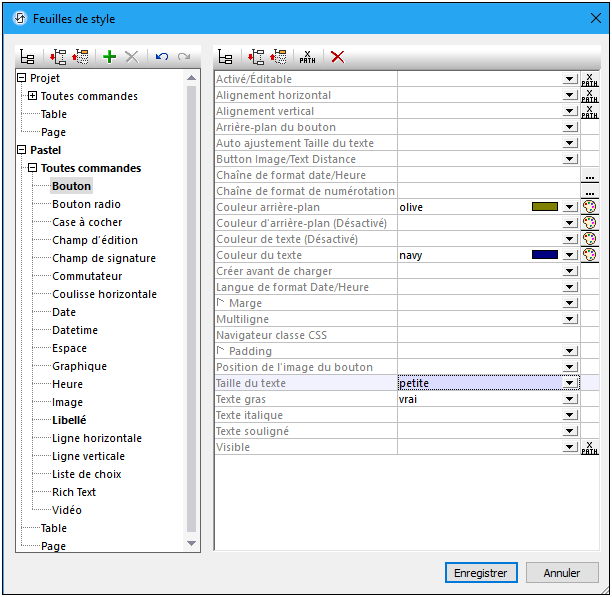Open XPath editor for the Visible property

click(590, 447)
